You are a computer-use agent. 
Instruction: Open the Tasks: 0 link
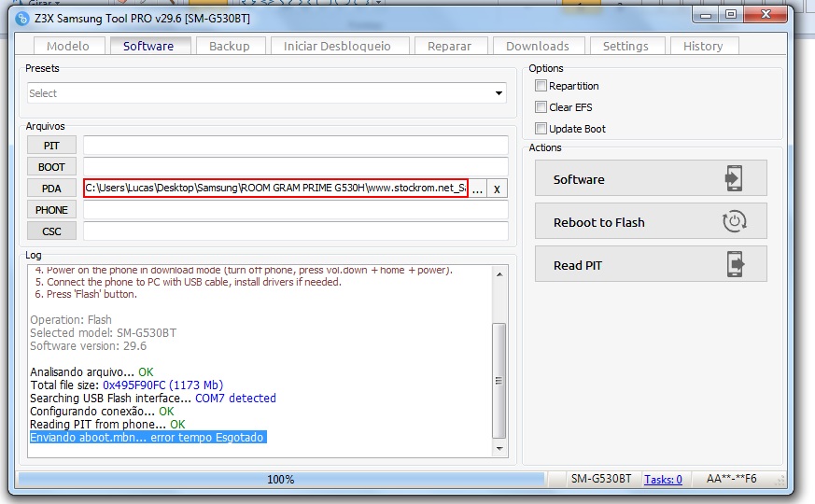(x=663, y=479)
